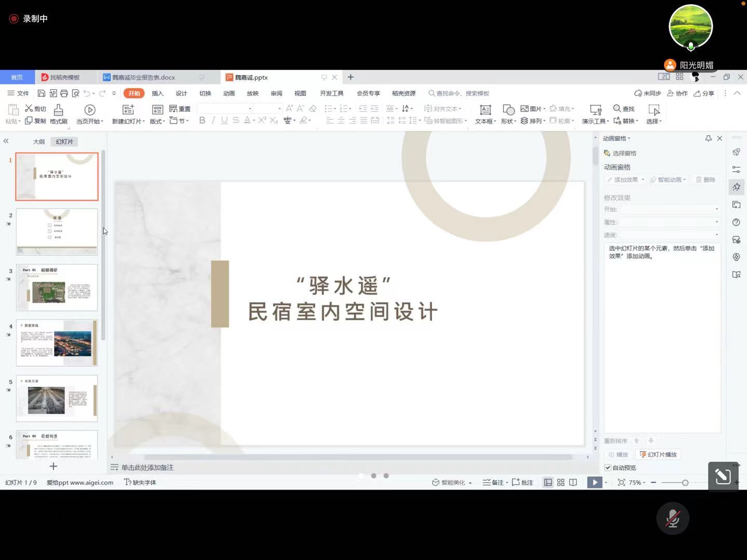Select slide 3 thumbnail in the panel

coord(57,288)
